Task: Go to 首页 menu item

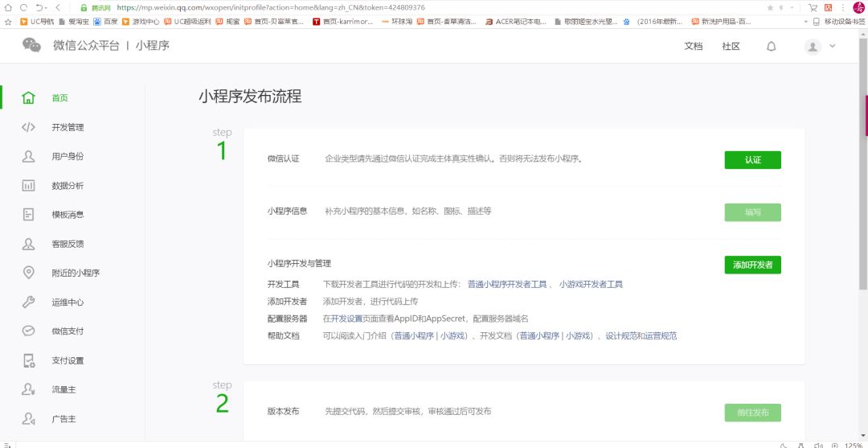Action: (59, 98)
